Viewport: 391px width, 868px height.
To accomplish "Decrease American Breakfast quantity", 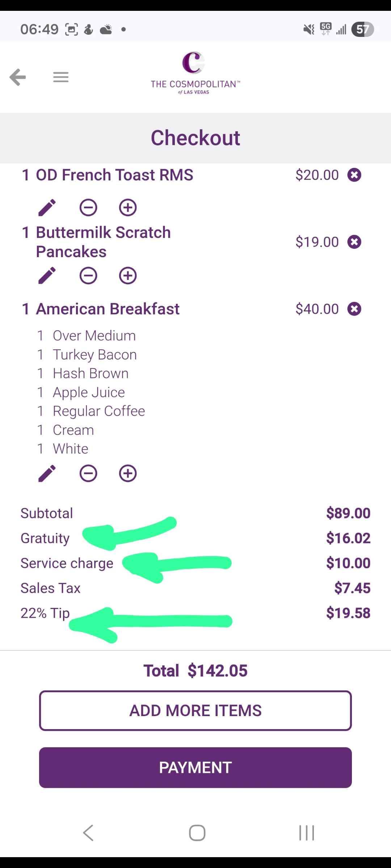I will click(88, 473).
